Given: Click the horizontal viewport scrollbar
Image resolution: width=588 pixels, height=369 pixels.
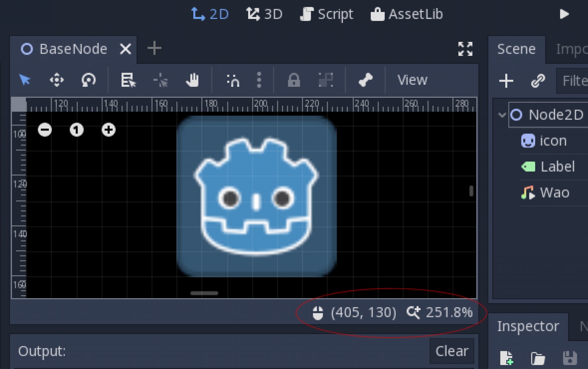Looking at the screenshot, I should (204, 293).
